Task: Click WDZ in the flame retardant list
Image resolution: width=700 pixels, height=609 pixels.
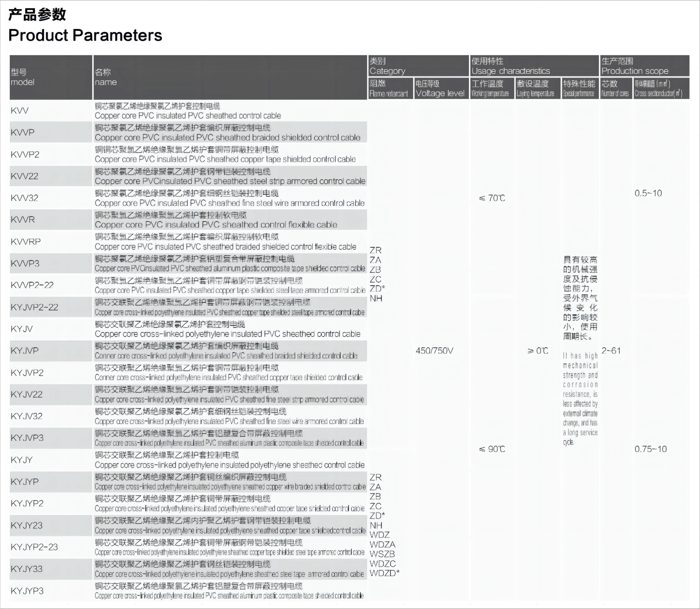Action: point(379,535)
